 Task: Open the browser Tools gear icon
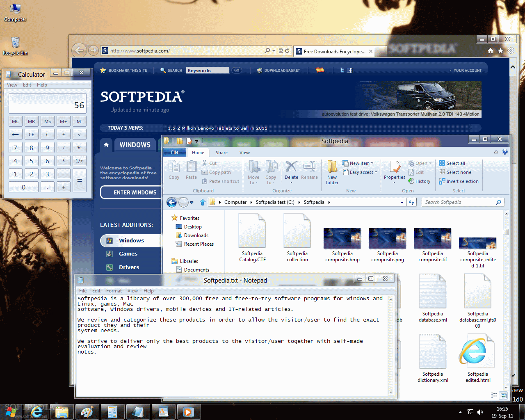click(x=511, y=51)
